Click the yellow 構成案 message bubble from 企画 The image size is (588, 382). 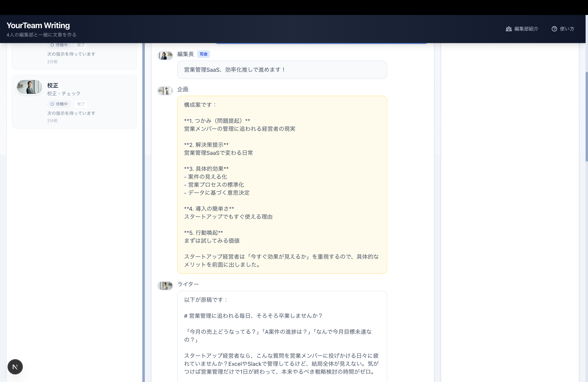point(282,185)
